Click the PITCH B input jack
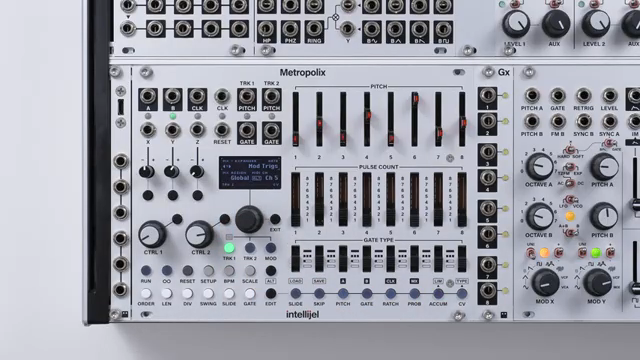This screenshot has width=640, height=360. click(532, 121)
